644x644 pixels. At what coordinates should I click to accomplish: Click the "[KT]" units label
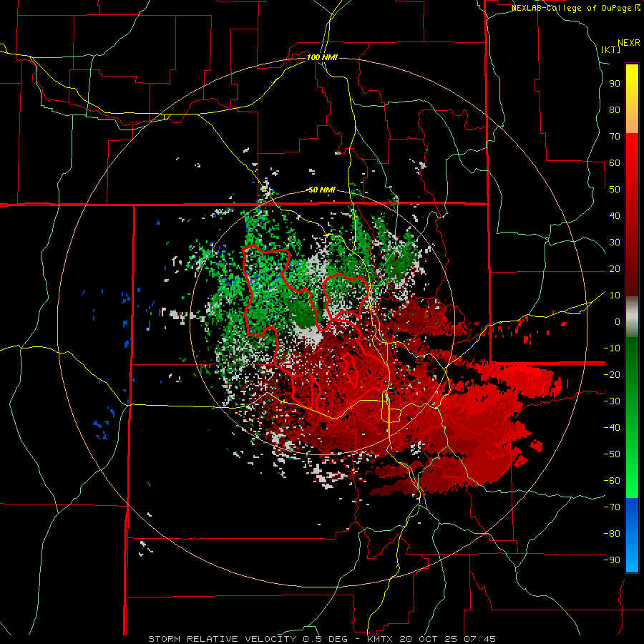coord(611,49)
